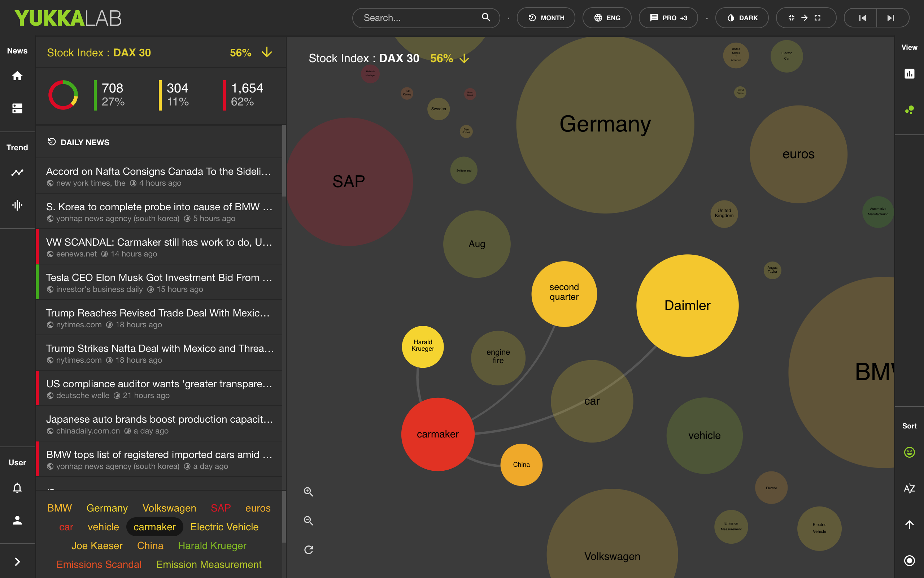Screen dimensions: 924x578
Task: Click the yellow Daimler bubble
Action: 687,306
